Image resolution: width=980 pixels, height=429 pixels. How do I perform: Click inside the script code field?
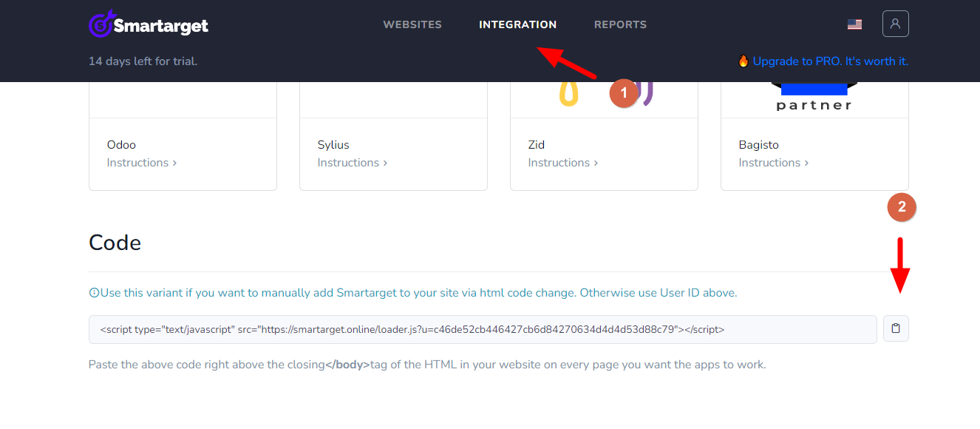[x=483, y=329]
